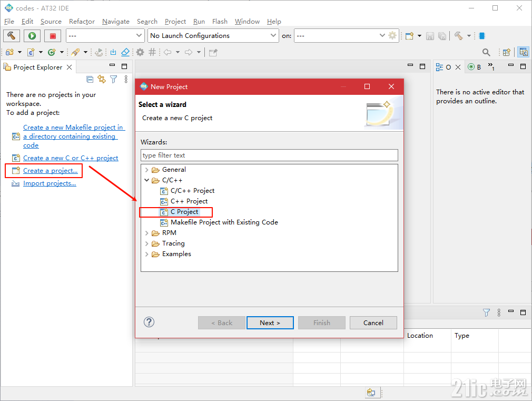Open the Refactor menu
532x401 pixels.
[x=82, y=22]
